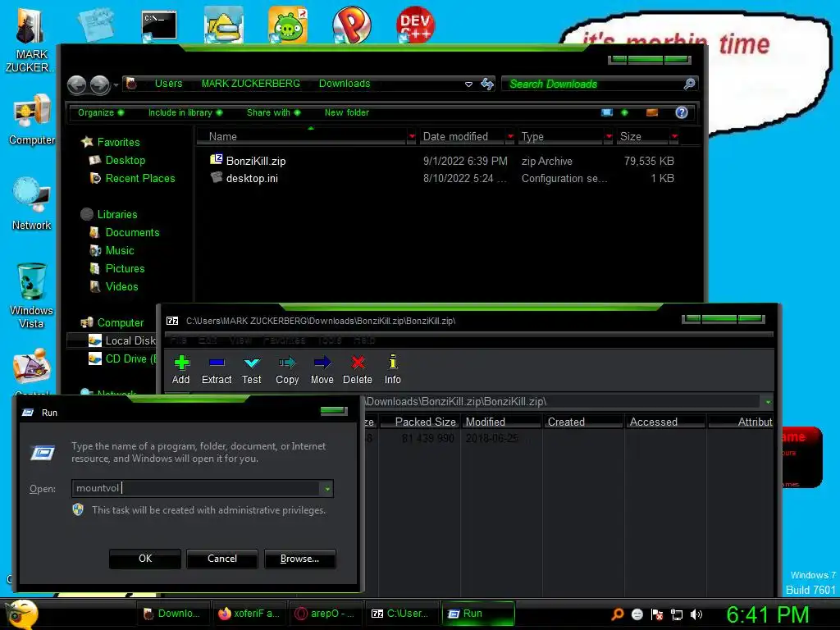The width and height of the screenshot is (840, 630).
Task: Click Browse... in the Run dialog
Action: [x=300, y=559]
